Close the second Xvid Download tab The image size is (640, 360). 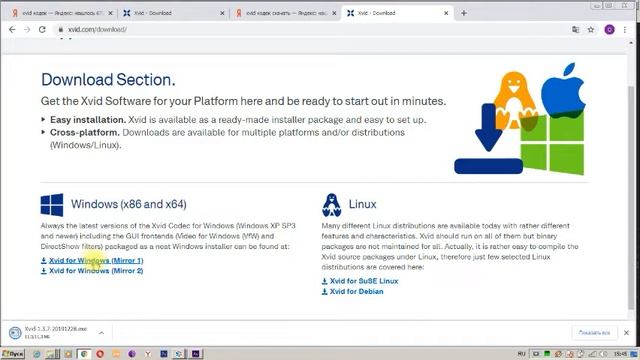[222, 13]
